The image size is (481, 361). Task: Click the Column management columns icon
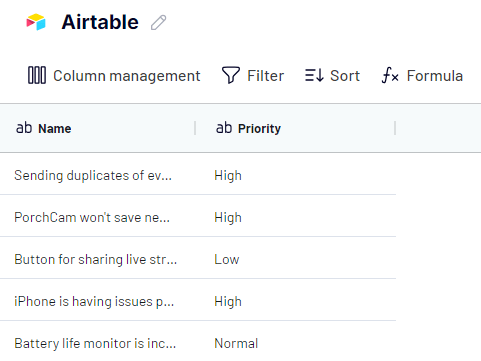point(37,75)
